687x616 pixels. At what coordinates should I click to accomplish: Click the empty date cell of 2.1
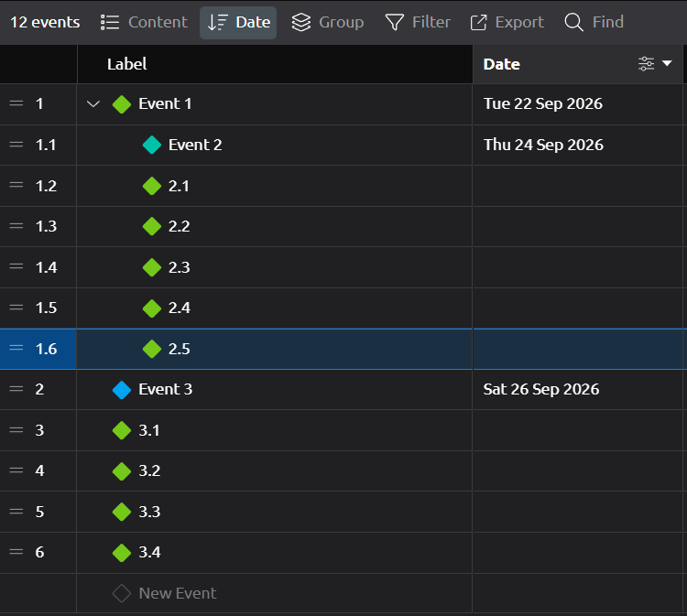[577, 186]
